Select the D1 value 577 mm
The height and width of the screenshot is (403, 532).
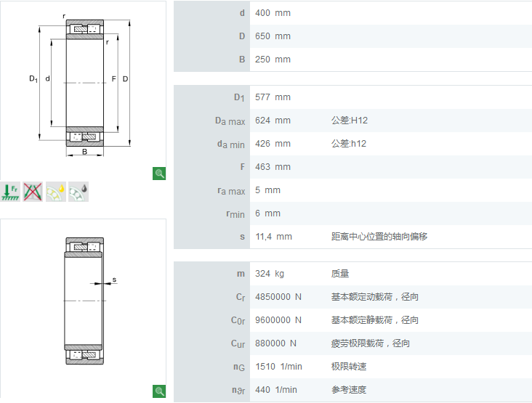pos(273,97)
